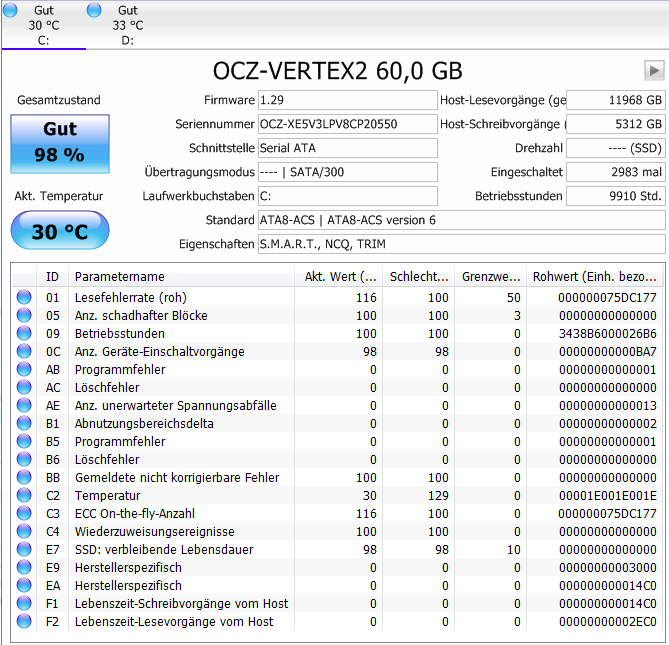Select the Wiederzuweisungsereignisse parameter name
Screen dimensions: 669x645
pos(154,532)
